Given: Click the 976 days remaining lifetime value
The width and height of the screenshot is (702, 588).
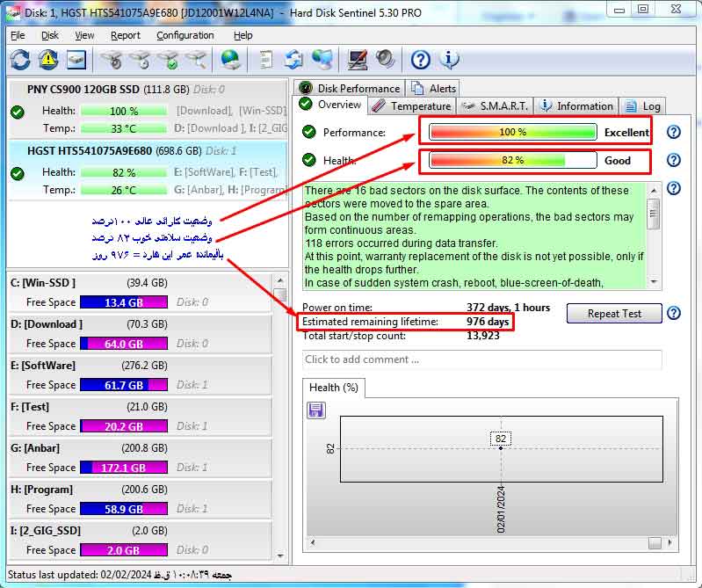Looking at the screenshot, I should point(488,322).
